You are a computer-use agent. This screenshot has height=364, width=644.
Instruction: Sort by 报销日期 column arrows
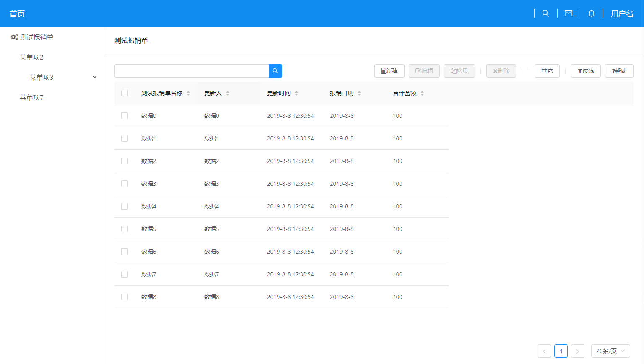coord(359,93)
